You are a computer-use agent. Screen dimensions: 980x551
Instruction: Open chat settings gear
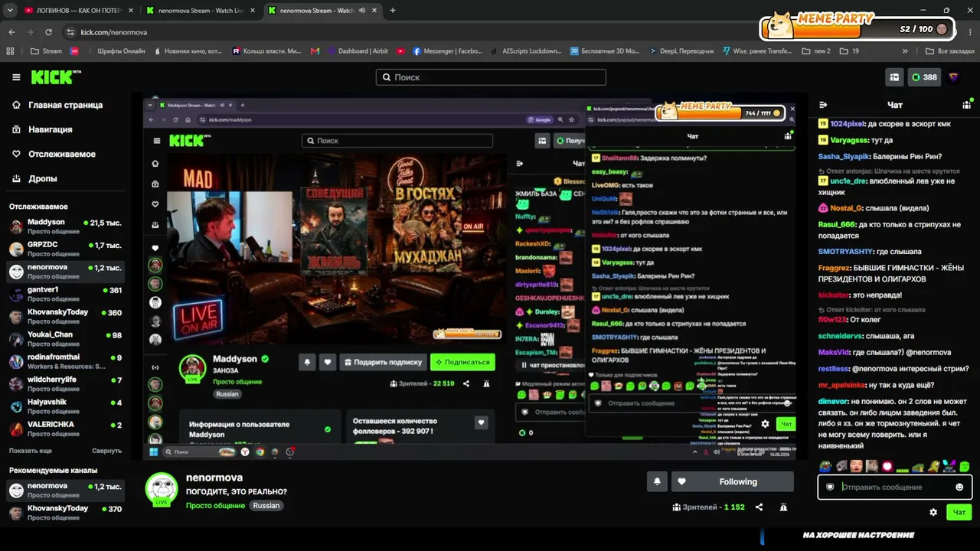pos(933,512)
